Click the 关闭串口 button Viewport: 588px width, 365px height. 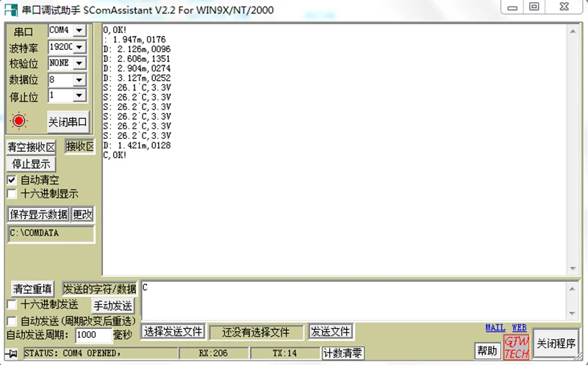point(68,122)
